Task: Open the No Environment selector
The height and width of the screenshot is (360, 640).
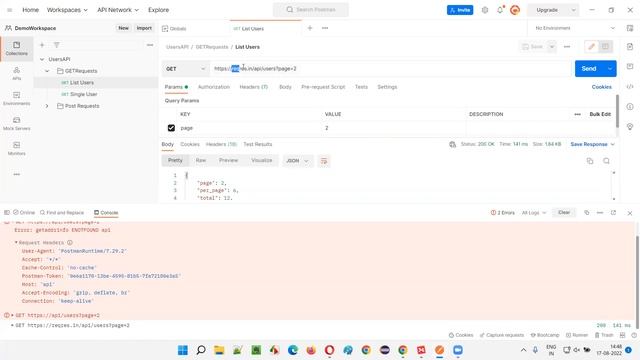Action: (x=574, y=28)
